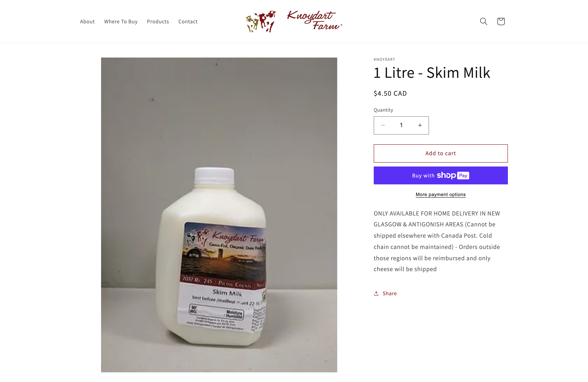The height and width of the screenshot is (382, 588).
Task: Increase quantity with the plus button
Action: click(x=420, y=125)
